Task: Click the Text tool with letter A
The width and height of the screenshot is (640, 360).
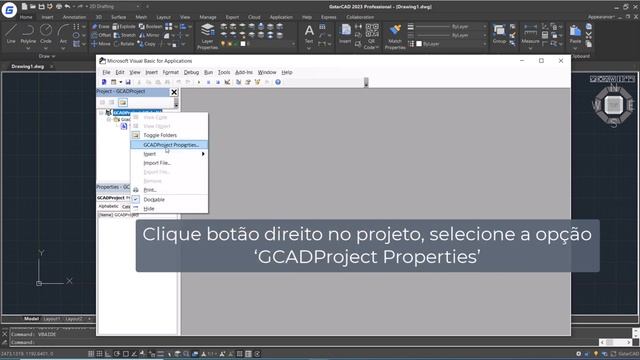Action: pyautogui.click(x=309, y=33)
